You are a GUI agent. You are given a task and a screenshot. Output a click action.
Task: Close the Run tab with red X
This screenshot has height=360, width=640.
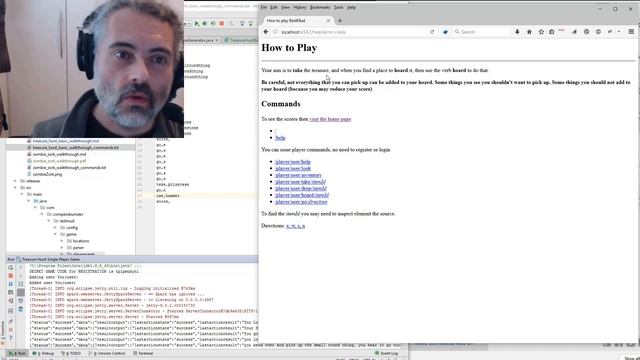[11, 330]
